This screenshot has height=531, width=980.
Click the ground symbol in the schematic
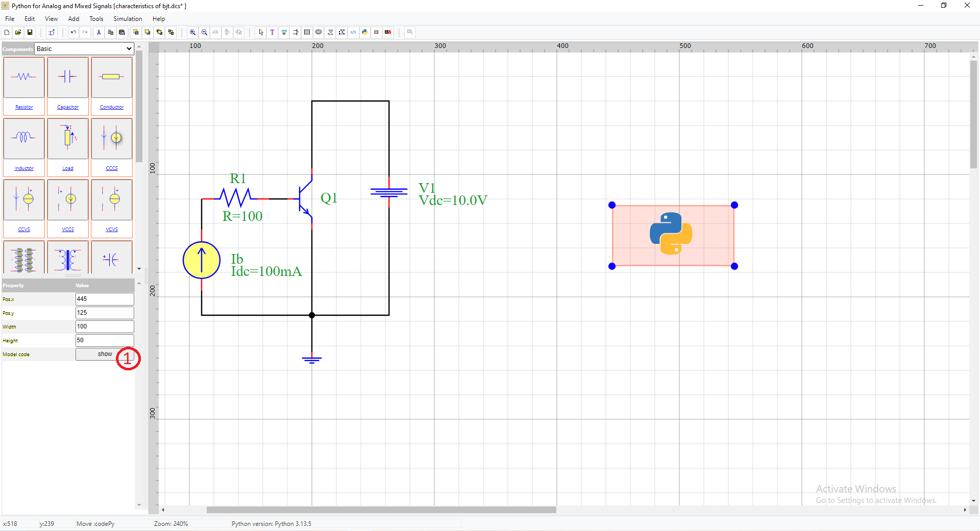(x=312, y=360)
